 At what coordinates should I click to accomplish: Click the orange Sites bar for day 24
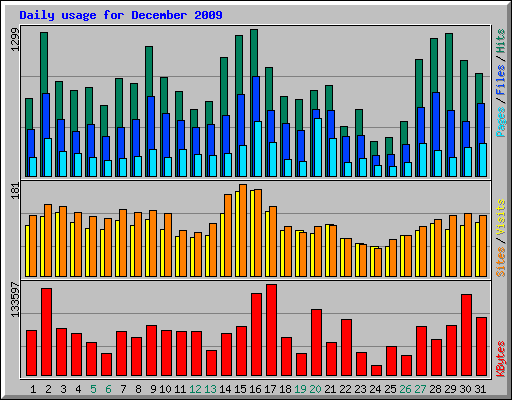click(378, 262)
